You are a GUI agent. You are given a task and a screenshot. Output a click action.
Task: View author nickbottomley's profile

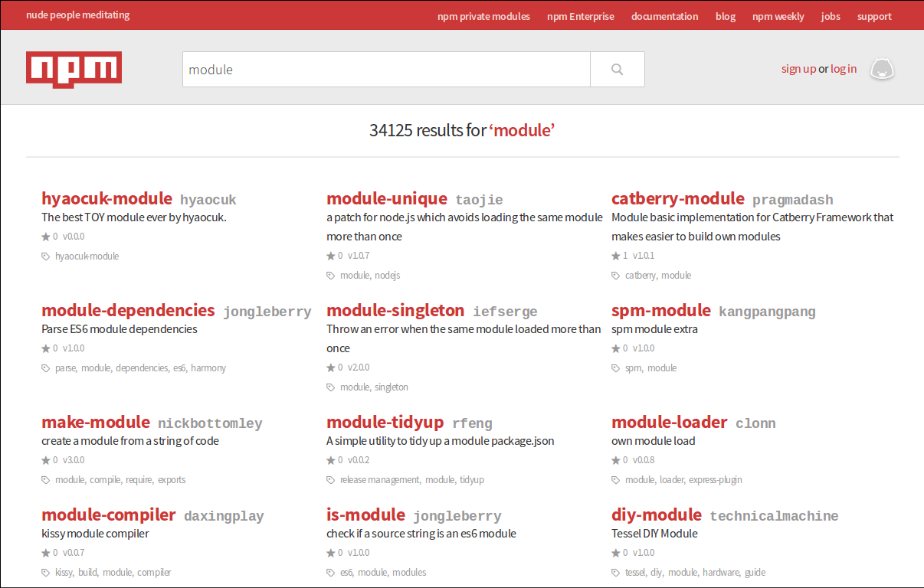210,424
